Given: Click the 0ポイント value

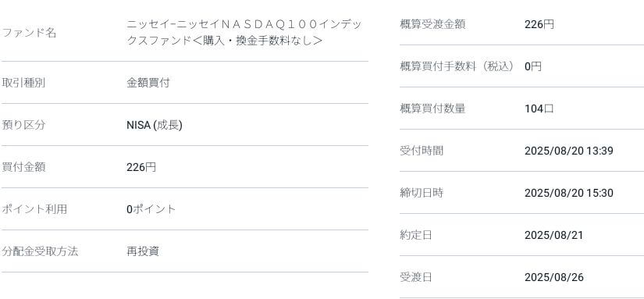Looking at the screenshot, I should [x=151, y=209].
